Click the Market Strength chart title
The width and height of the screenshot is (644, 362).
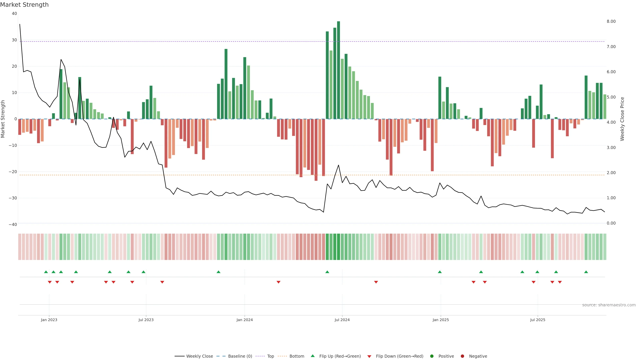[24, 5]
